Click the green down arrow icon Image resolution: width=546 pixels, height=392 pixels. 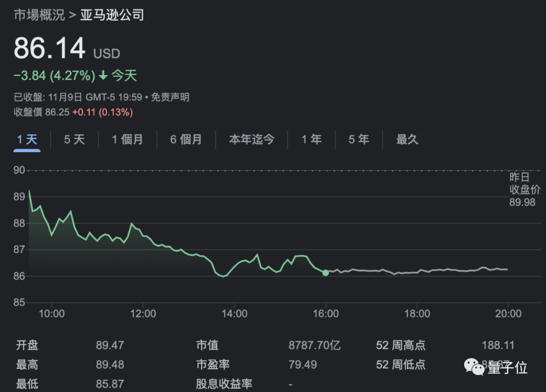pos(103,76)
